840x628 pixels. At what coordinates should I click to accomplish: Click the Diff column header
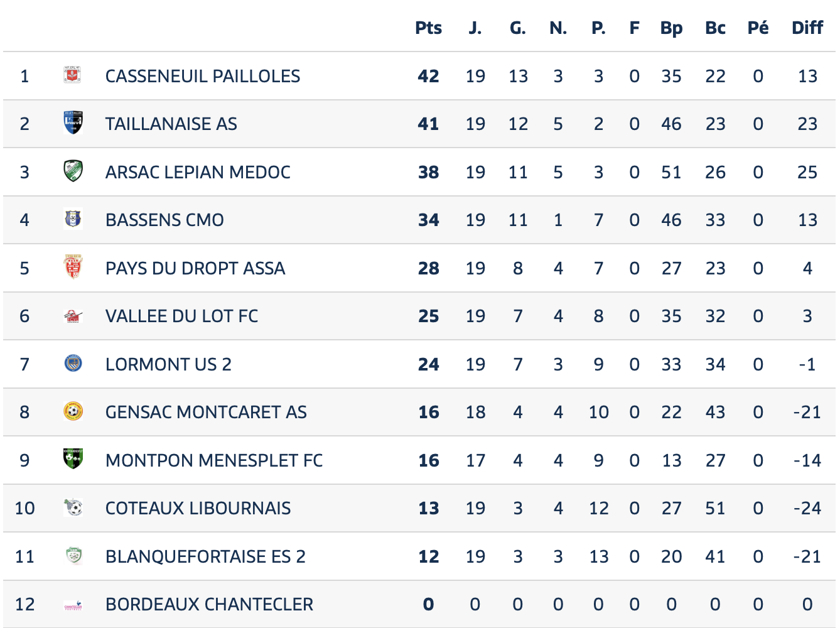pos(807,28)
